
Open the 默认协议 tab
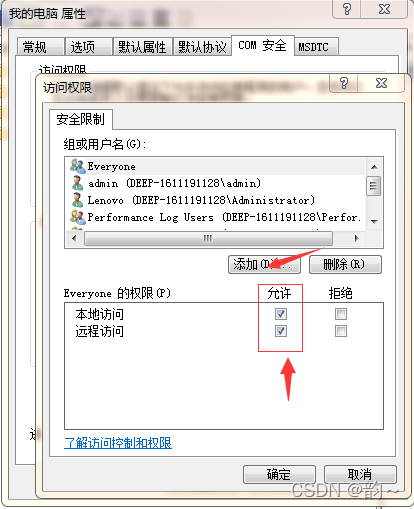[202, 47]
